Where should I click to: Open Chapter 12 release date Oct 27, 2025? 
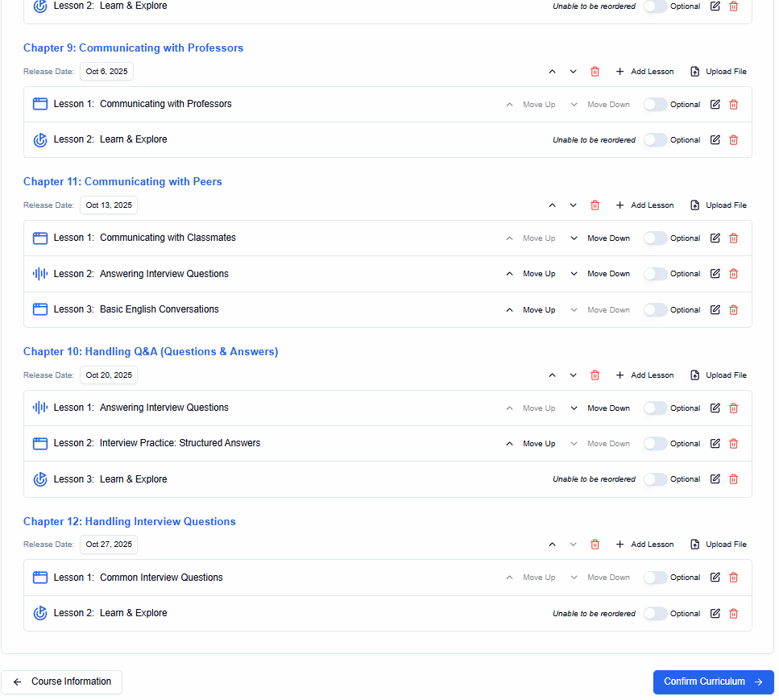pyautogui.click(x=109, y=545)
